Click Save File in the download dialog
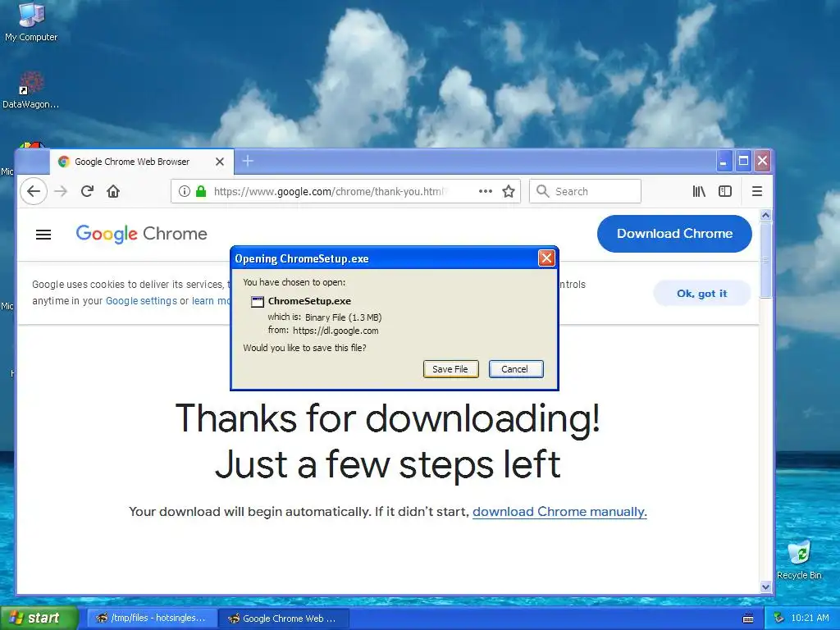 [x=450, y=369]
